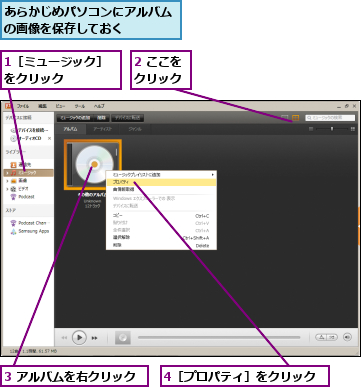Open the 編集 menu

[42, 106]
